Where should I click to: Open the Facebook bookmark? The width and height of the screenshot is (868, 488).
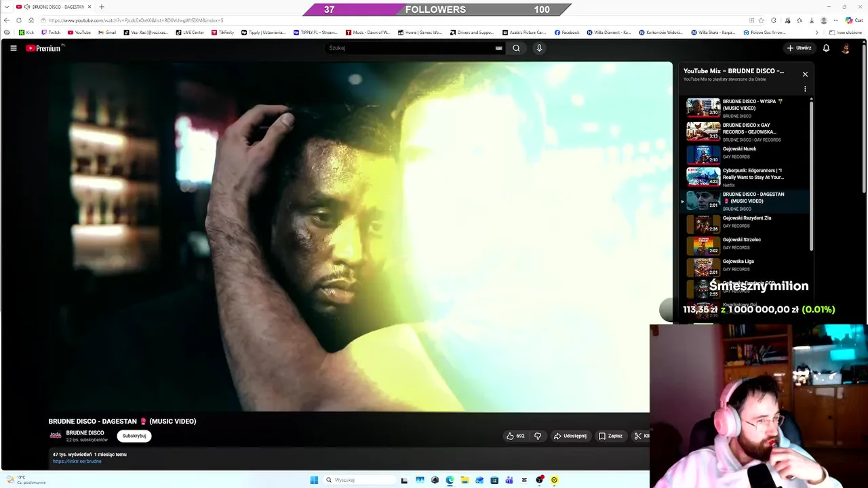567,33
